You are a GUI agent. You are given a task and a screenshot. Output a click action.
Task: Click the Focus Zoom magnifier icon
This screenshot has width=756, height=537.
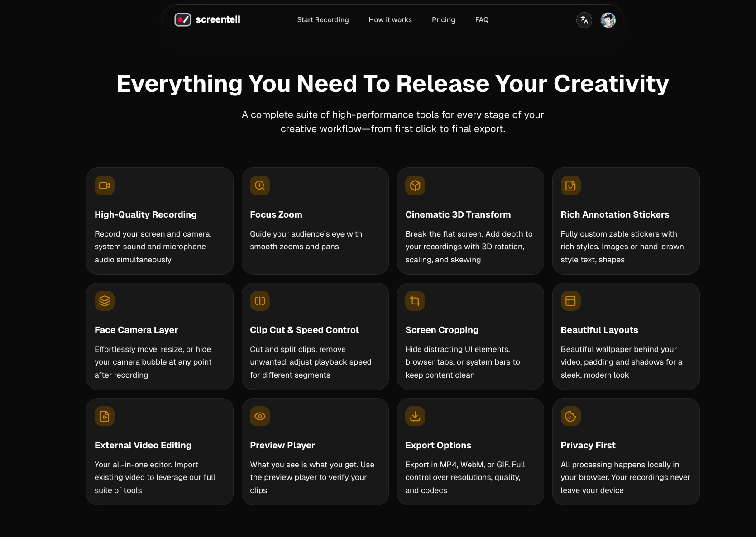[260, 185]
